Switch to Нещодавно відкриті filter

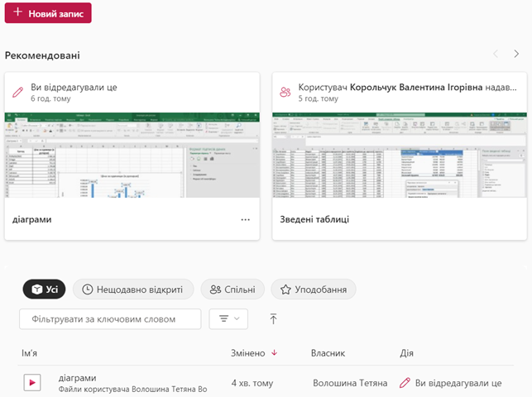(133, 289)
